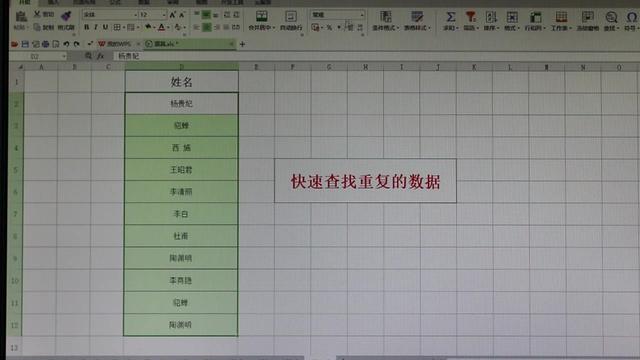Click the increase font size icon
The height and width of the screenshot is (360, 640).
point(172,15)
